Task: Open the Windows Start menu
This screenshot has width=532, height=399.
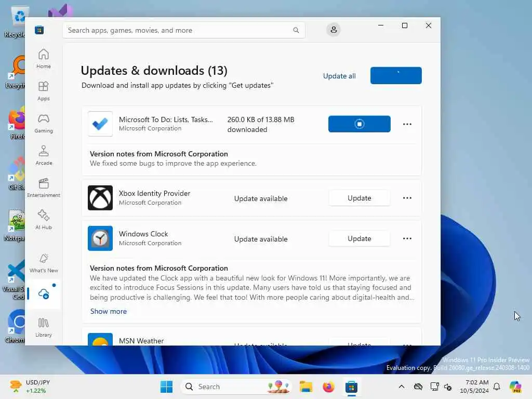Action: point(166,387)
